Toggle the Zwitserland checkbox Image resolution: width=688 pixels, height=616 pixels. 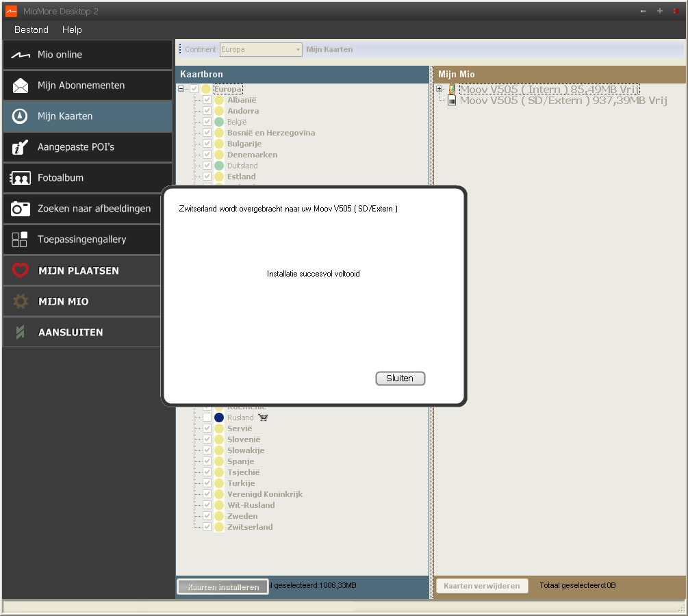click(207, 527)
